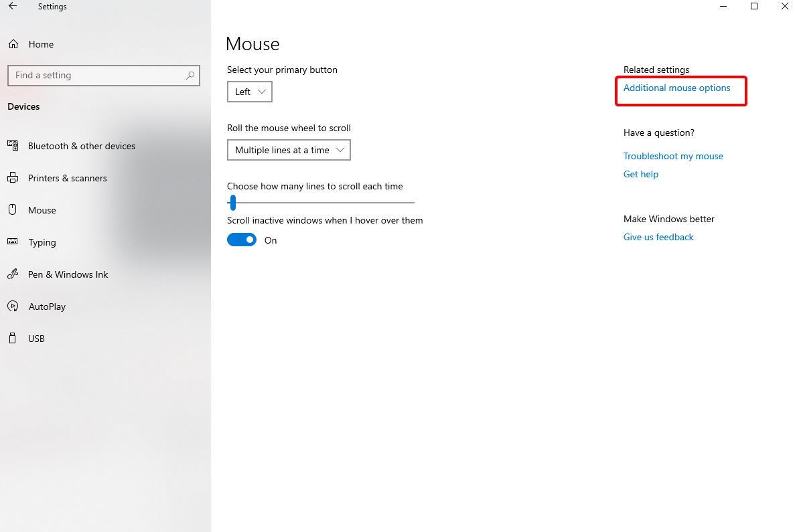This screenshot has width=795, height=532.
Task: Select the Typing keyboard icon
Action: tap(13, 242)
